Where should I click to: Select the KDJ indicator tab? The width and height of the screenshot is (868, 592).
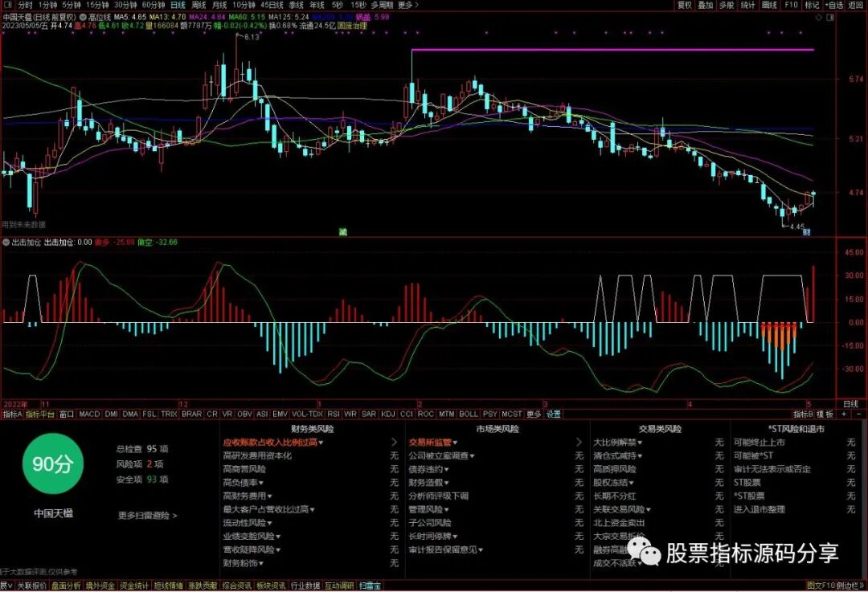pyautogui.click(x=388, y=414)
